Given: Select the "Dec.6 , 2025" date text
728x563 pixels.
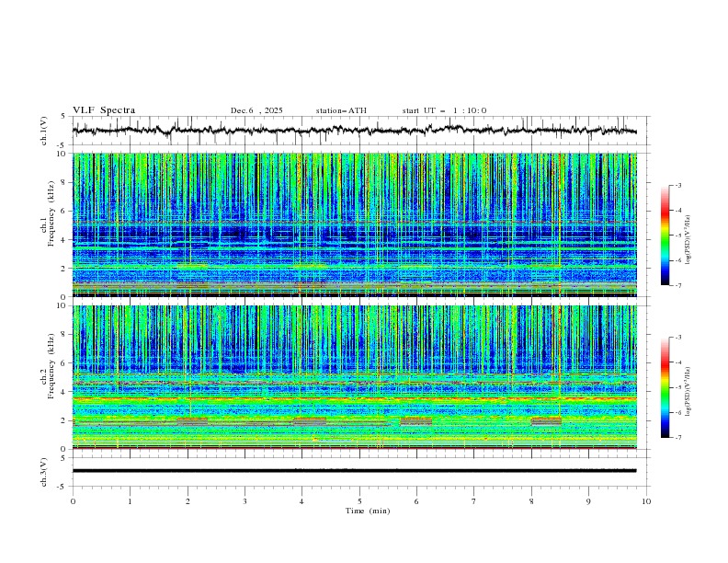Looking at the screenshot, I should click(x=256, y=110).
